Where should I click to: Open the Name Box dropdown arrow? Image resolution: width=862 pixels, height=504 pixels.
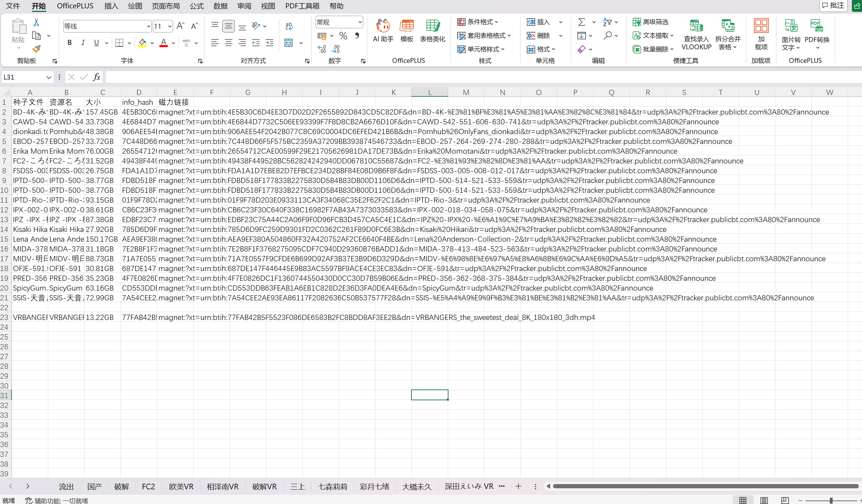pyautogui.click(x=49, y=77)
